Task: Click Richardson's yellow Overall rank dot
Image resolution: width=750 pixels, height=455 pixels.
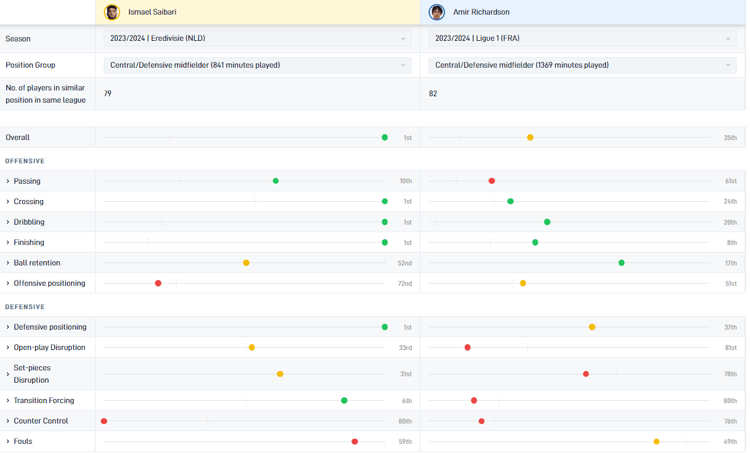Action: 530,138
